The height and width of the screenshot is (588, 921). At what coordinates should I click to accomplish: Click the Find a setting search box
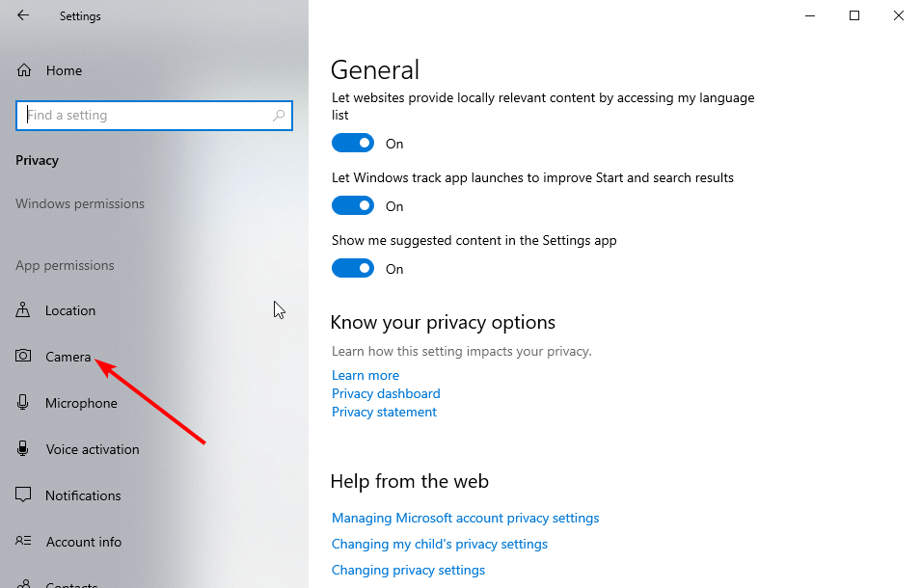click(145, 116)
